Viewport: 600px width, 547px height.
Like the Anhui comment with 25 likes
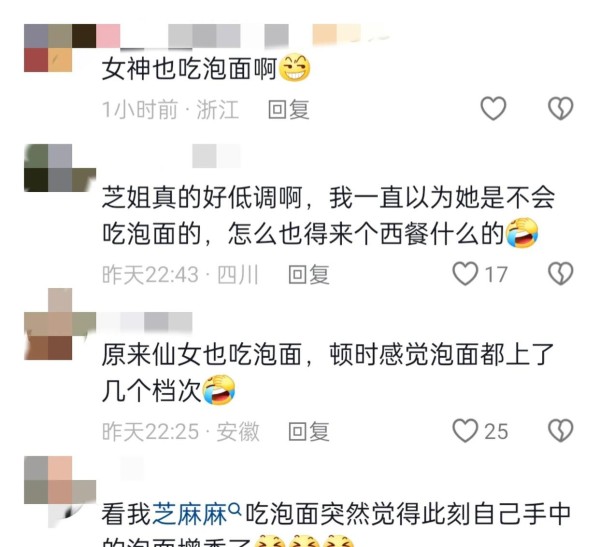click(465, 431)
